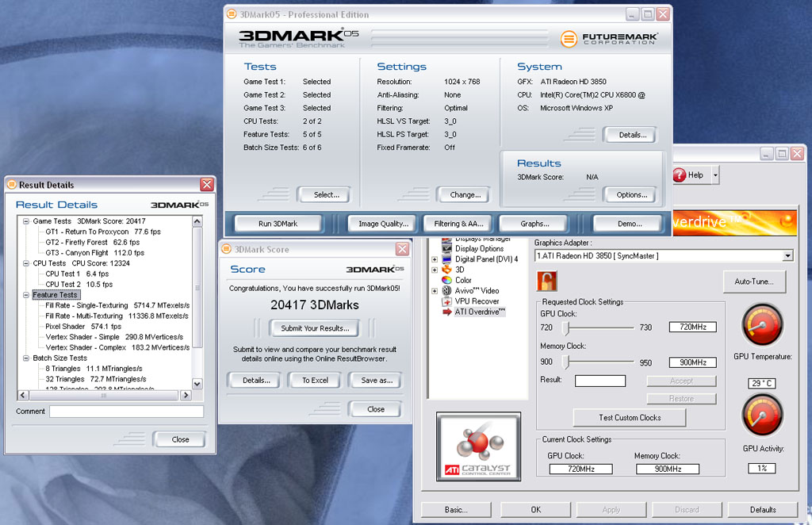Click the GPU Temperature gauge
Viewport: 812px width, 525px height.
tap(762, 324)
